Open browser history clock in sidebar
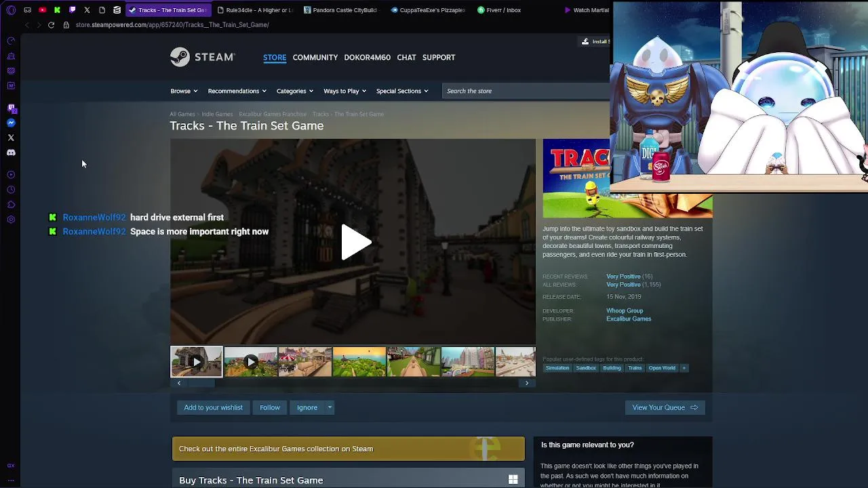This screenshot has height=488, width=868. (x=11, y=190)
